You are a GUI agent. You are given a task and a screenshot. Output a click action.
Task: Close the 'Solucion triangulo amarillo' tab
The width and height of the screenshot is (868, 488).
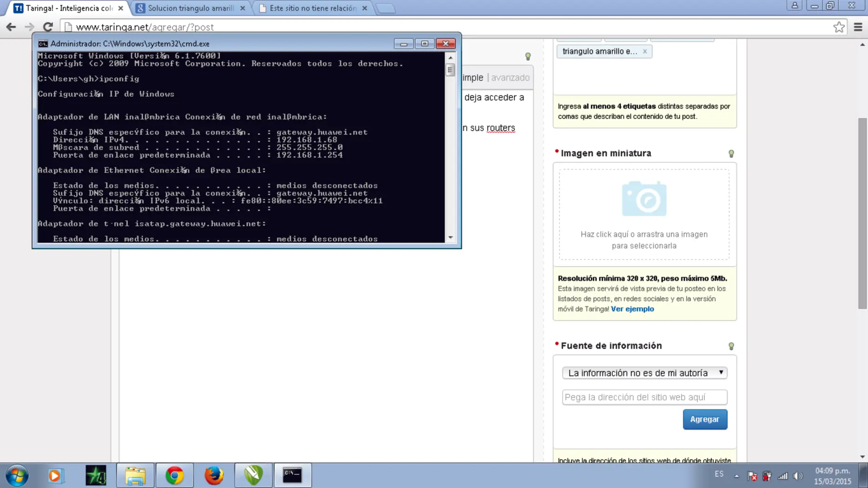point(242,8)
